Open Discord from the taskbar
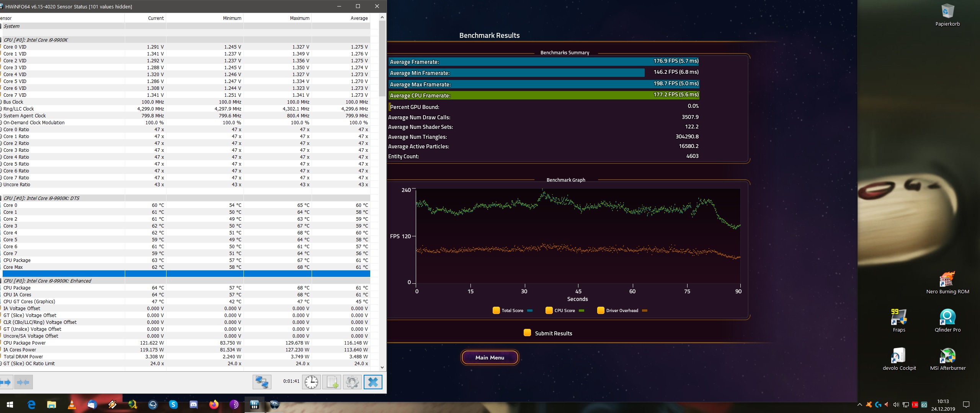980x413 pixels. point(193,404)
